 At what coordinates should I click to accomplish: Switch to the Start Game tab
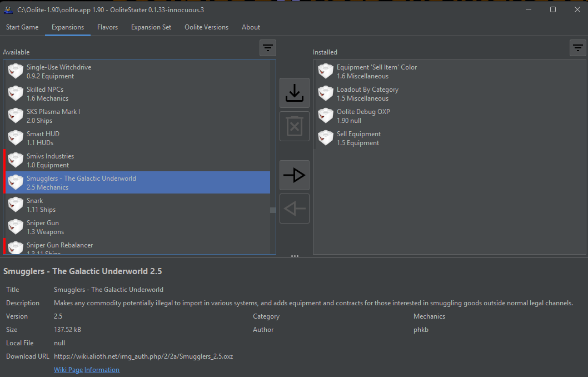point(22,27)
